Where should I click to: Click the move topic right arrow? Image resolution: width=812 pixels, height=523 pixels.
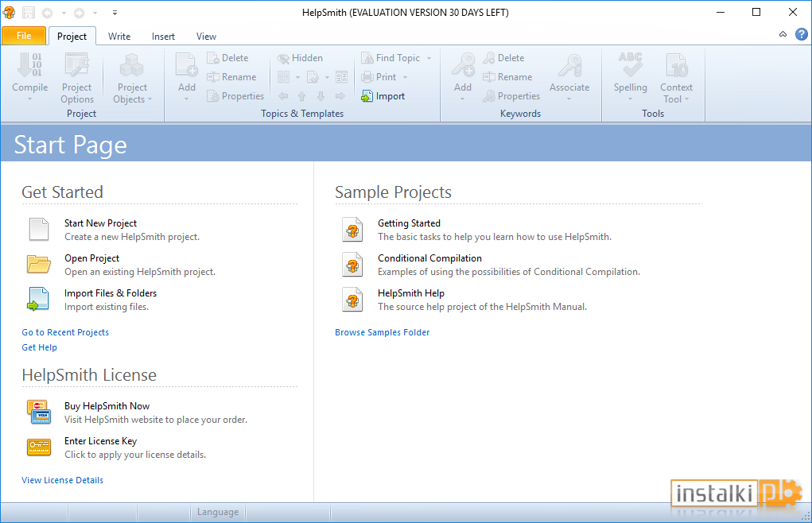tap(340, 96)
